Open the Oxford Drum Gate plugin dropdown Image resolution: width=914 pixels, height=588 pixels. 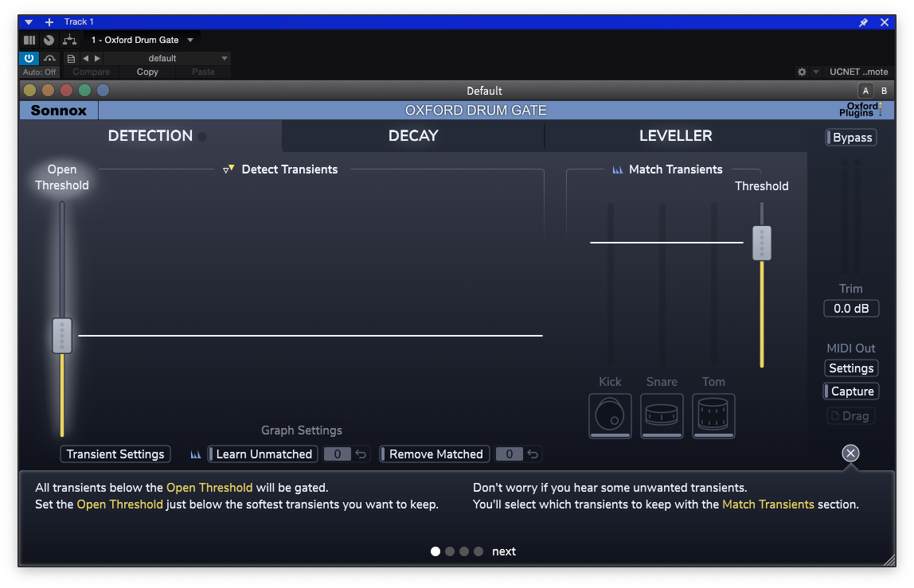pyautogui.click(x=190, y=40)
